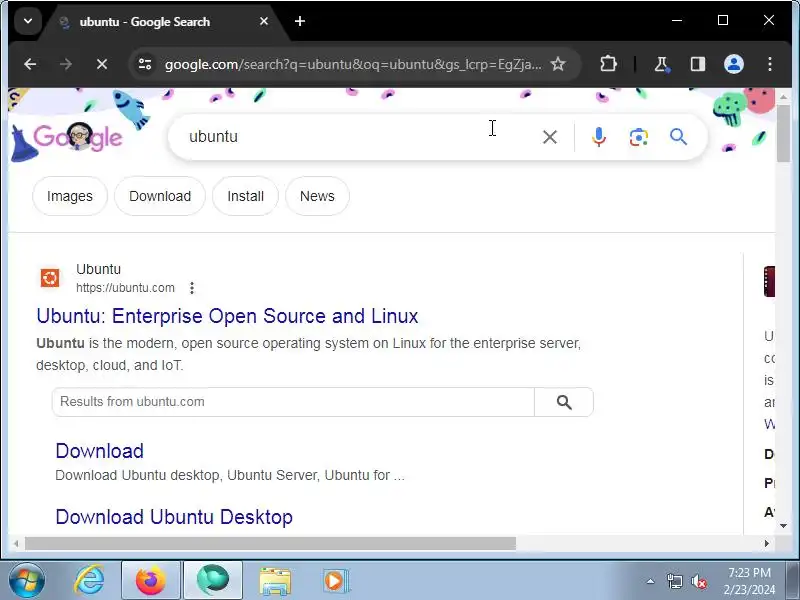Click the ubuntu.com site search magnifier button
Image resolution: width=800 pixels, height=600 pixels.
[564, 402]
